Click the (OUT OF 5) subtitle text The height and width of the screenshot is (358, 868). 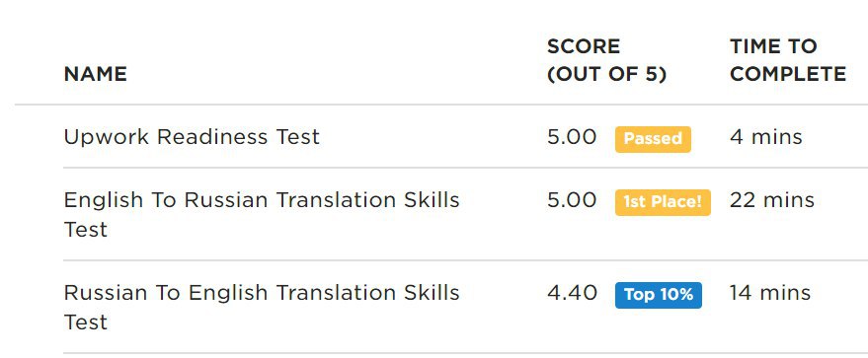(x=606, y=74)
